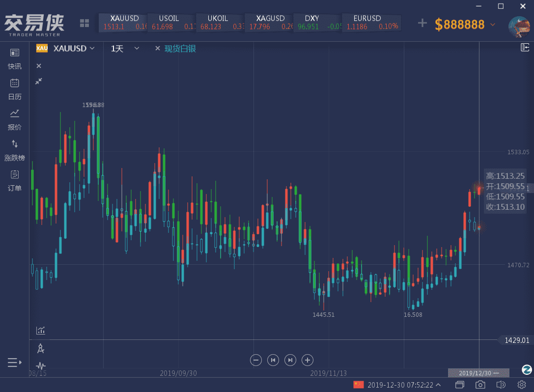This screenshot has width=534, height=392.
Task: Open the chart indicators icon at bottom left
Action: click(x=41, y=331)
